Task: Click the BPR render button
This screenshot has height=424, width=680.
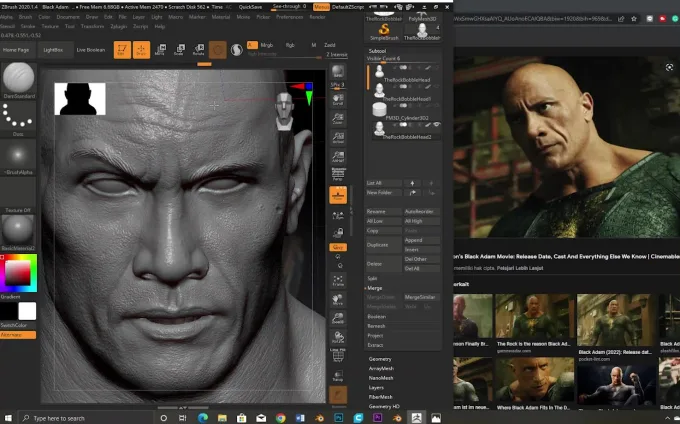Action: (x=338, y=72)
